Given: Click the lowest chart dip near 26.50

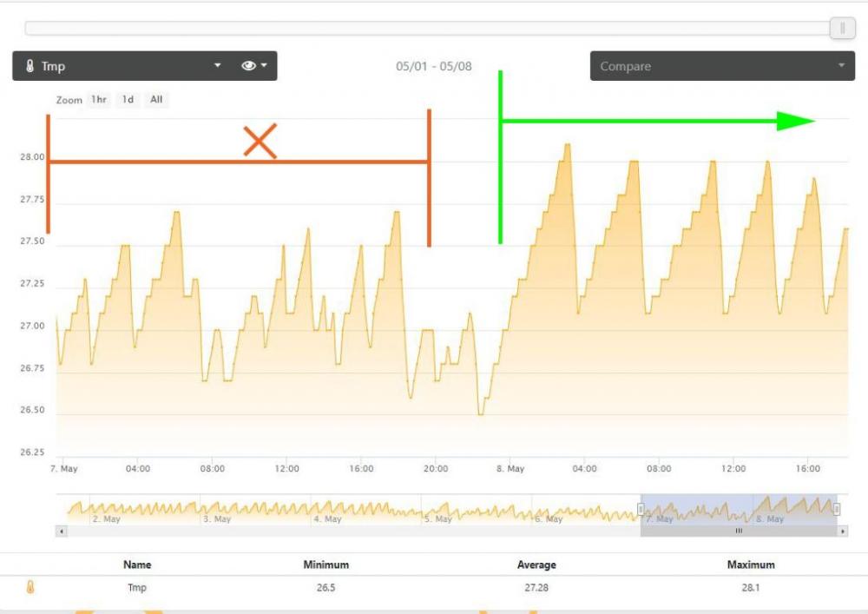Looking at the screenshot, I should 481,413.
